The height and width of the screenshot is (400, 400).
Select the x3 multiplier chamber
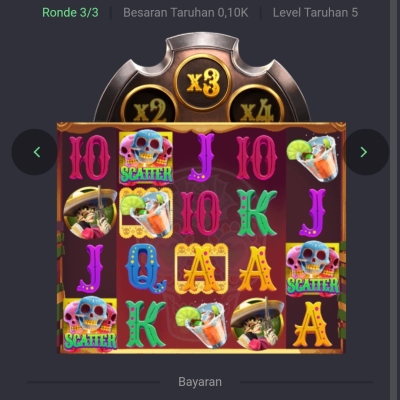pyautogui.click(x=203, y=82)
